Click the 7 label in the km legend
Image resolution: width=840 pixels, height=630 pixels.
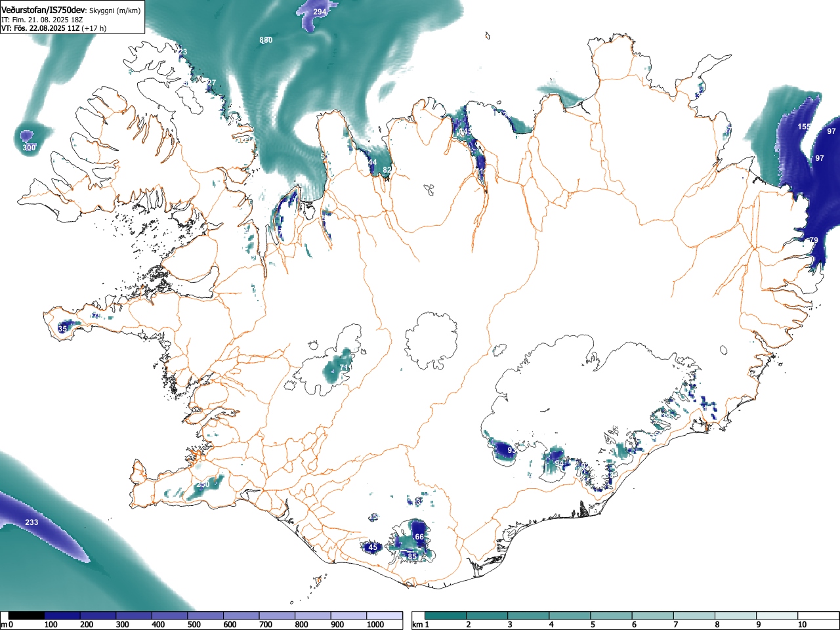click(675, 625)
